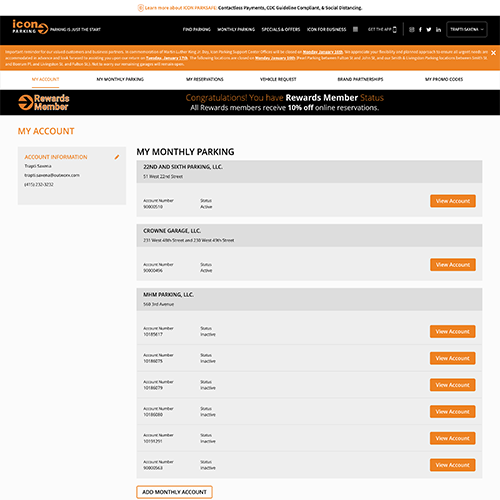Open Icon For Business menu item
Viewport: 500px width, 500px height.
327,29
